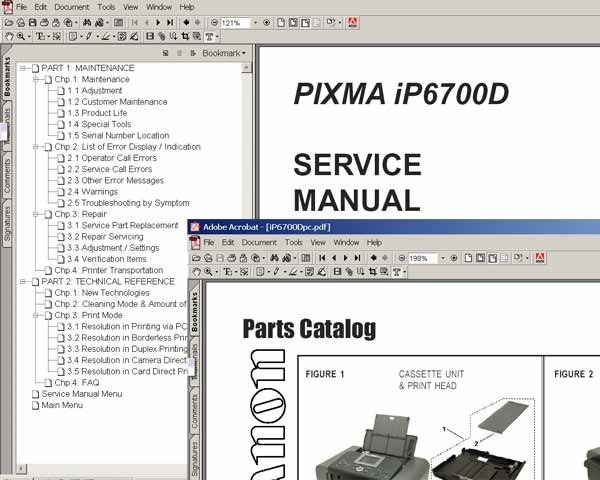Open the Bookmark options dropdown
The image size is (600, 480).
pyautogui.click(x=224, y=53)
